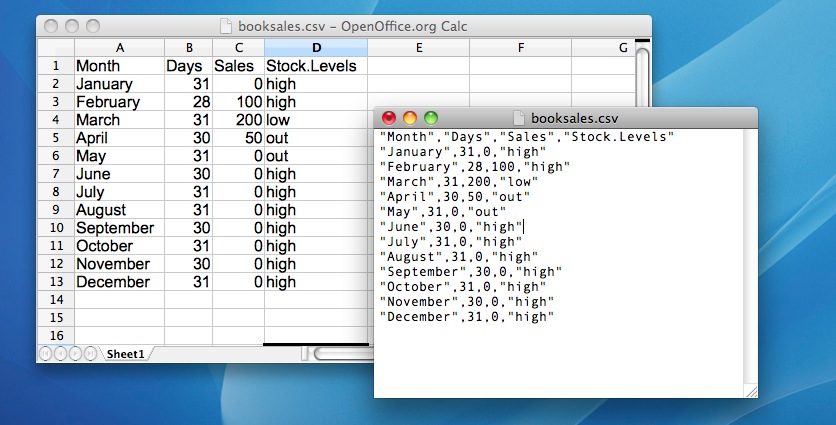This screenshot has width=836, height=425.
Task: Zoom the text editor with green button
Action: coord(431,118)
